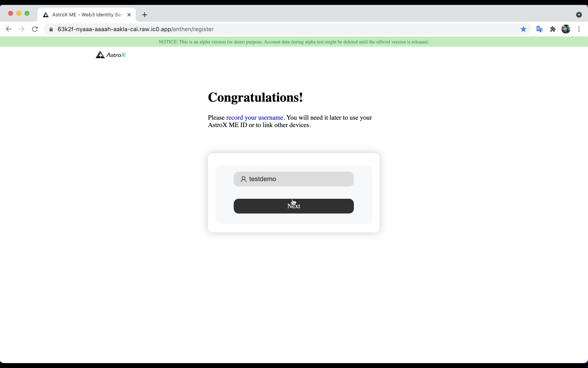The height and width of the screenshot is (368, 588).
Task: Open a new tab with plus button
Action: pyautogui.click(x=145, y=15)
